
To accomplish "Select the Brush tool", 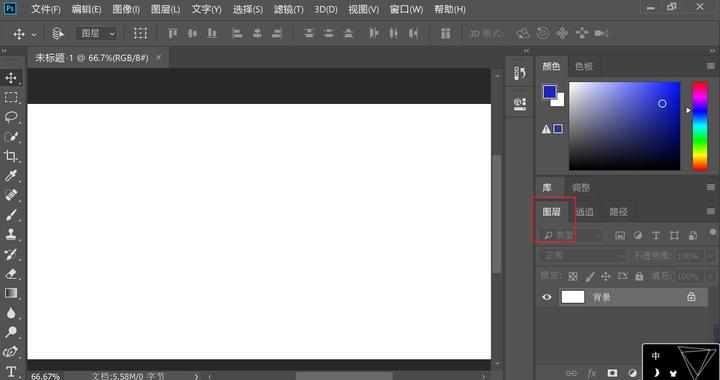I will click(x=11, y=214).
